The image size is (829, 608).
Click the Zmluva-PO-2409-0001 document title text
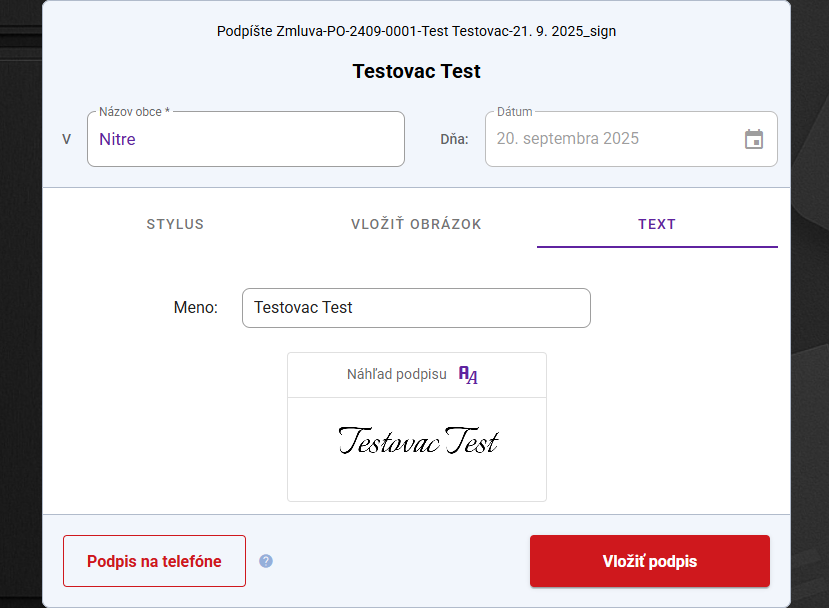(x=416, y=31)
